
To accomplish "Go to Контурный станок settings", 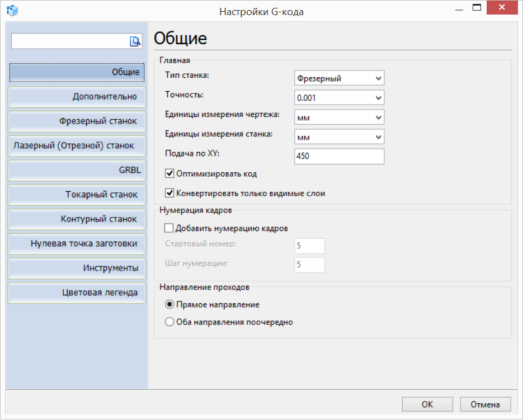I will (x=77, y=219).
